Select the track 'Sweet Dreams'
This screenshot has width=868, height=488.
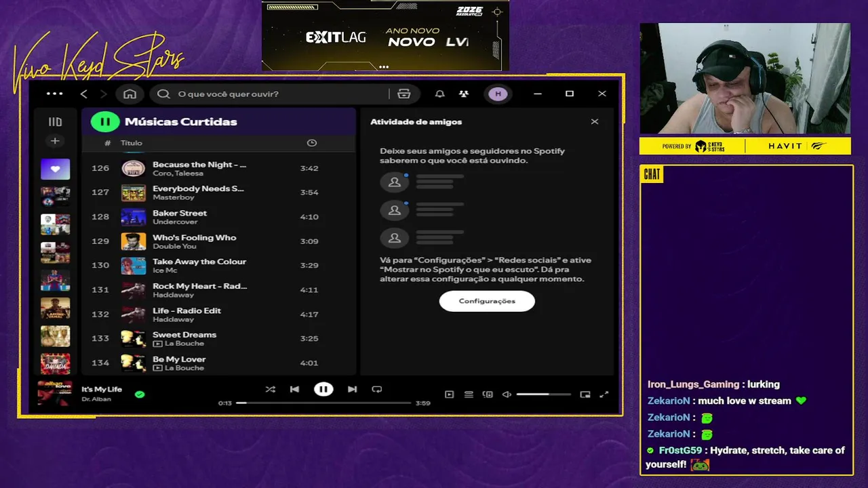click(x=218, y=339)
